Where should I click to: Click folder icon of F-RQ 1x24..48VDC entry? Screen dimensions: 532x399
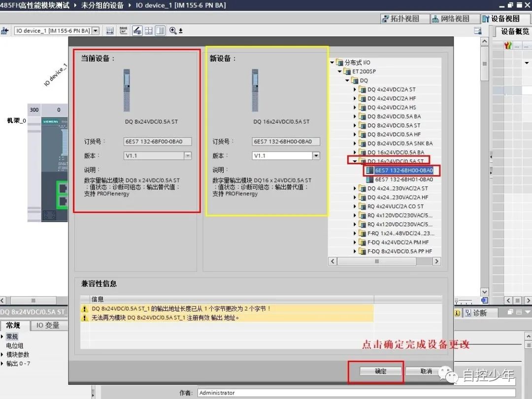pos(362,233)
